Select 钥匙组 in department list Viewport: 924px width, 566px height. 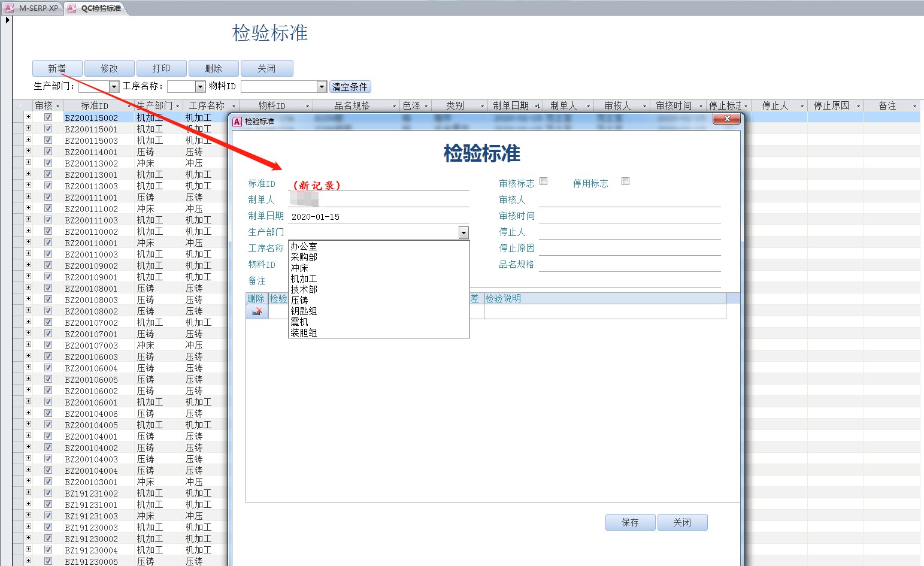pos(378,311)
